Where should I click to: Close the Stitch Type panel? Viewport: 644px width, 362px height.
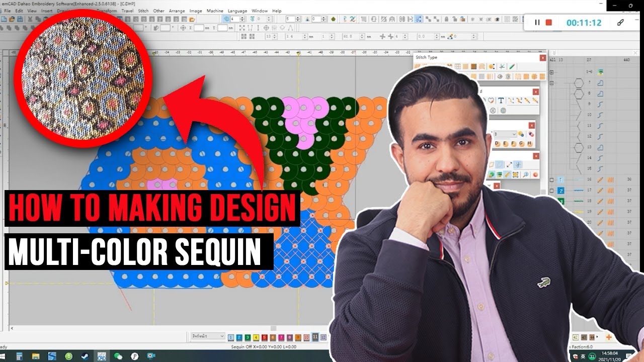click(x=543, y=58)
